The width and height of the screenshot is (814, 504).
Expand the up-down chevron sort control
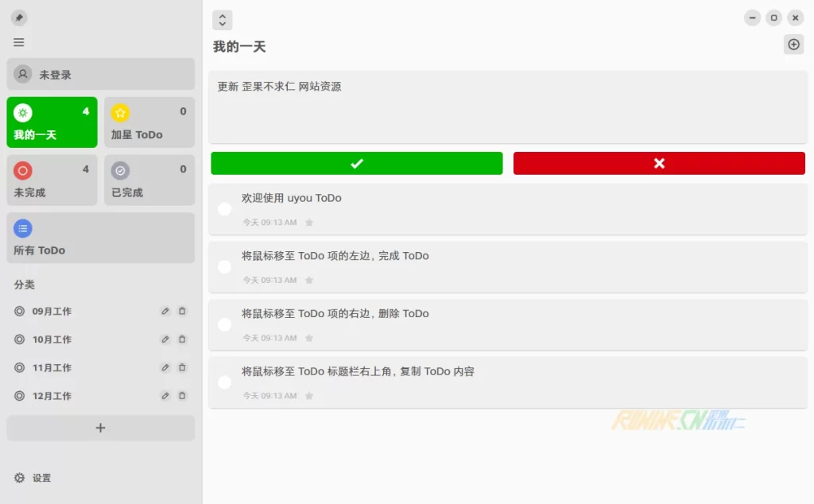tap(223, 20)
